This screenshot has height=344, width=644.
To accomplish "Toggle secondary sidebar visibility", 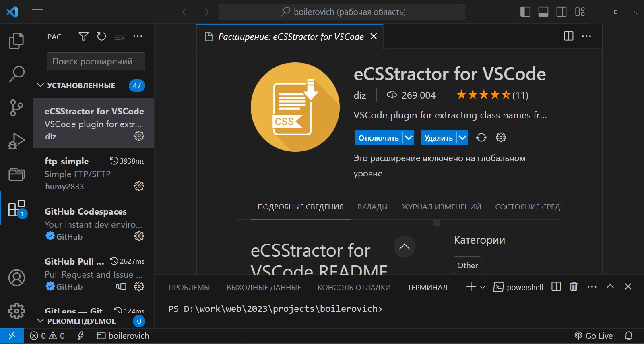I will pyautogui.click(x=561, y=12).
